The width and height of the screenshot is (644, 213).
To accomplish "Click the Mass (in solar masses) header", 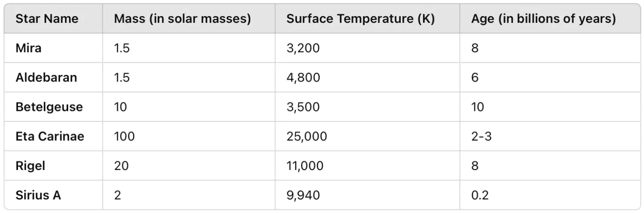I will [182, 19].
